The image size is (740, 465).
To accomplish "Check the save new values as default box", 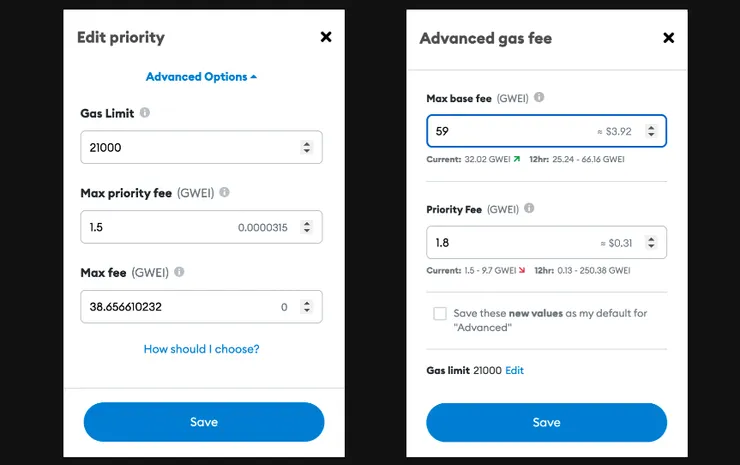I will click(x=440, y=314).
